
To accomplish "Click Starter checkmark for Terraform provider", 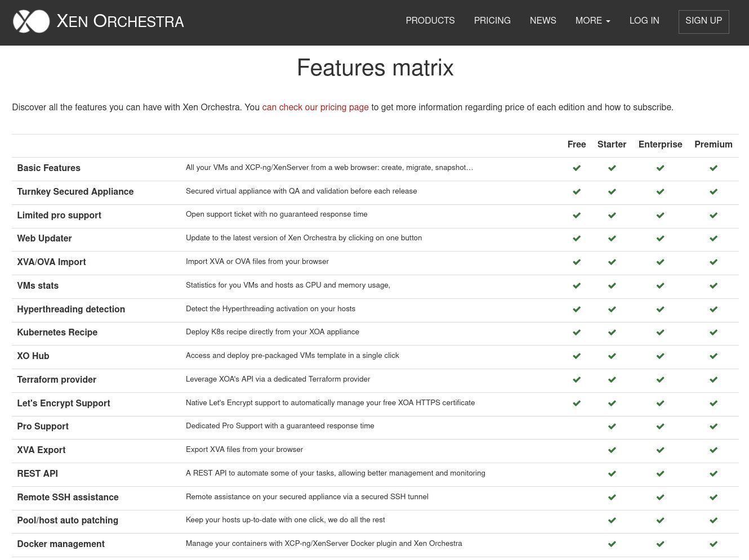I will pyautogui.click(x=612, y=380).
